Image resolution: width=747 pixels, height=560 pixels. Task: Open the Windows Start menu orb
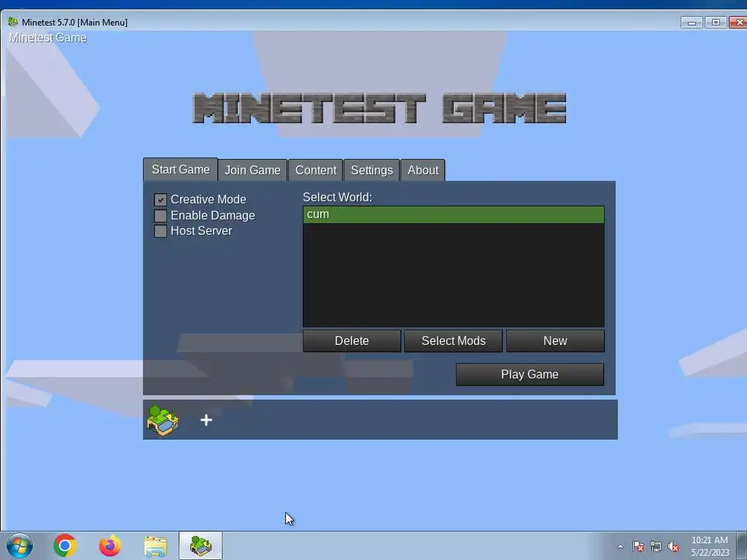pos(20,545)
